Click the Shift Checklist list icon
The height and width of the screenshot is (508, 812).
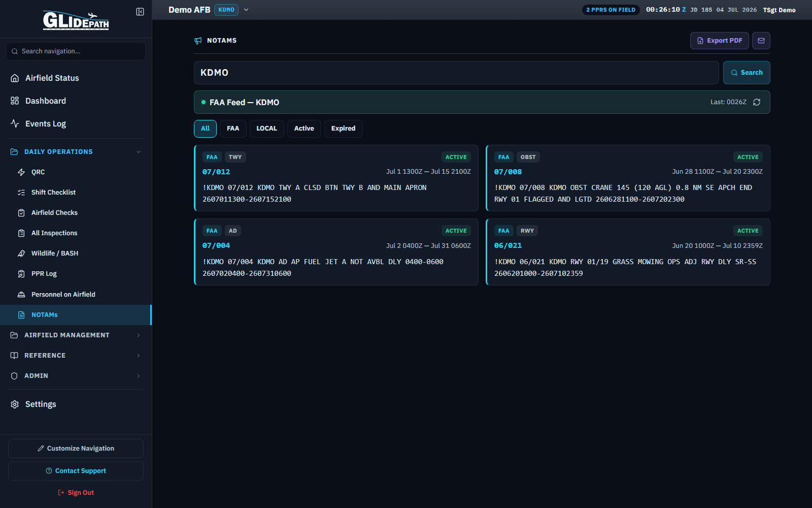21,193
